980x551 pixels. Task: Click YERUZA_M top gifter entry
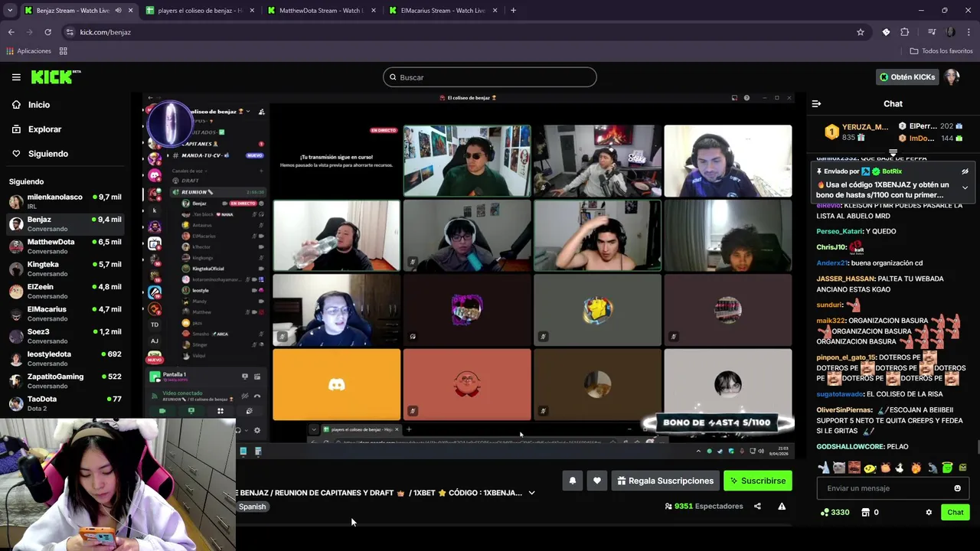click(857, 132)
